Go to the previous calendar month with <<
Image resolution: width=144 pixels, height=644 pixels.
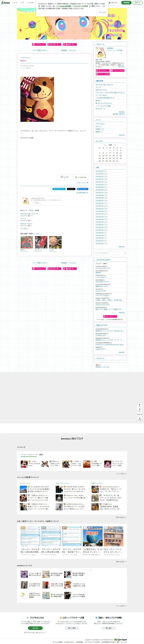[105, 145]
